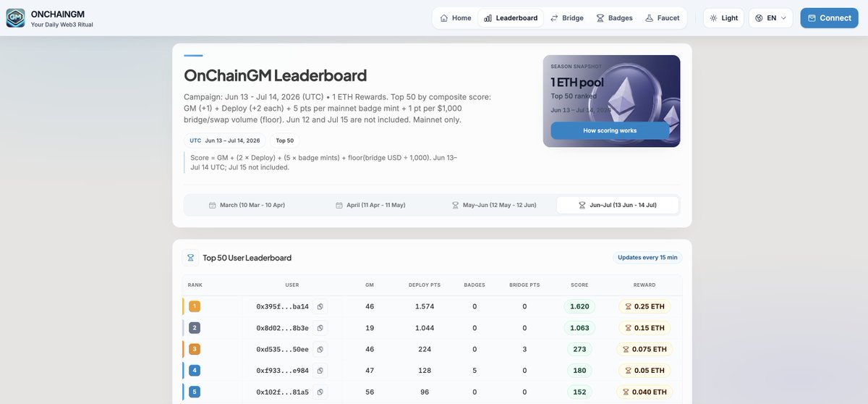Click the DEPLOY PTS column header

point(424,285)
